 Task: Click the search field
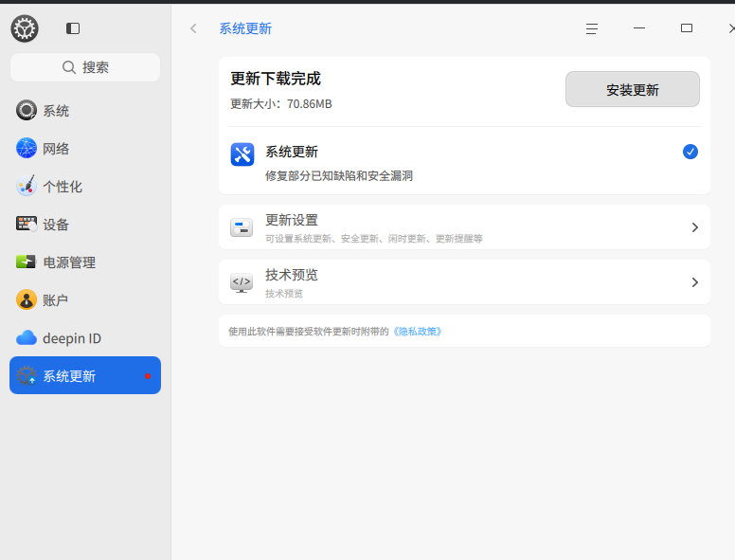(x=85, y=67)
